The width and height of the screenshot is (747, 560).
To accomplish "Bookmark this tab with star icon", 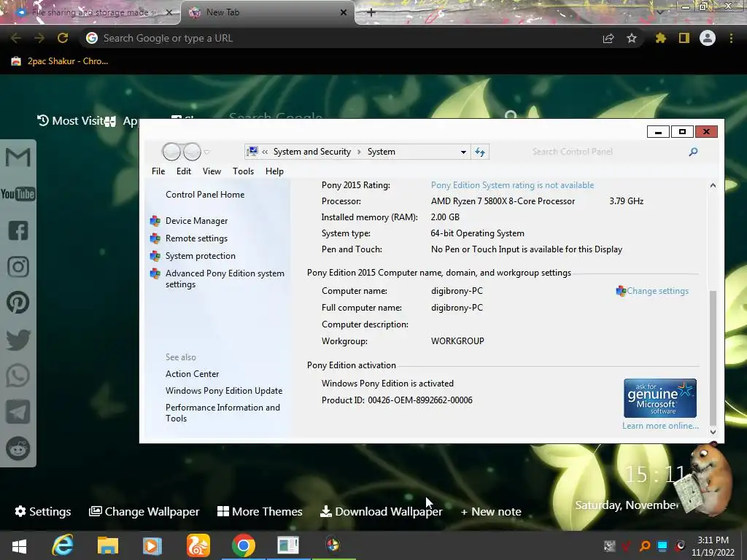I will [x=632, y=38].
